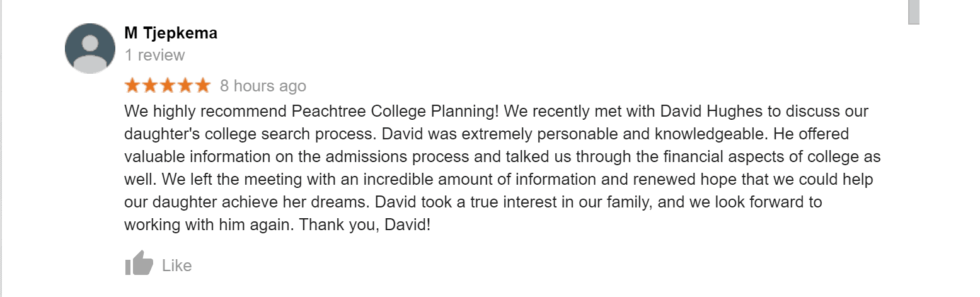Screen dimensions: 980x297
Task: Select the second rating star
Action: 150,85
